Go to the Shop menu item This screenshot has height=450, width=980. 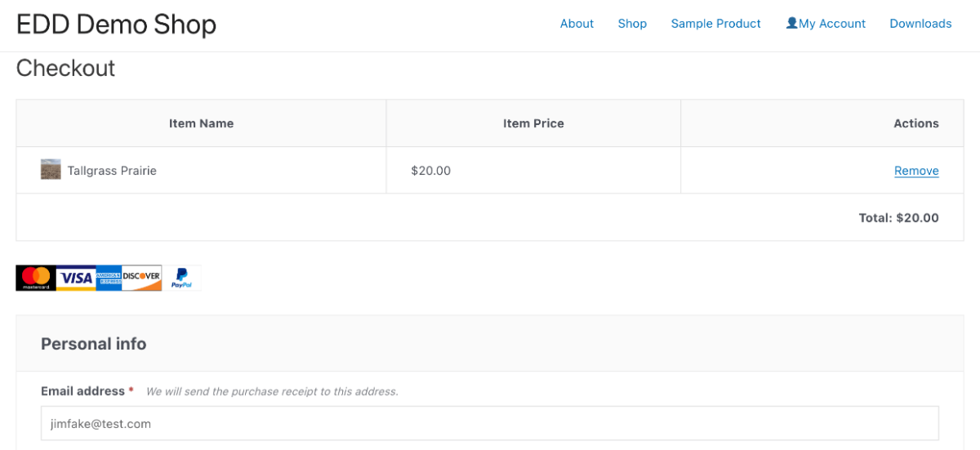(632, 24)
